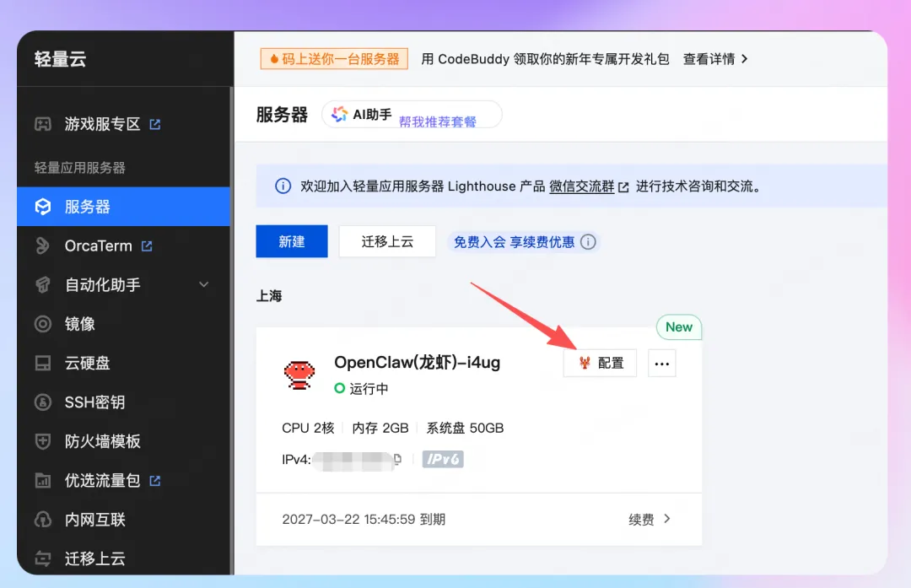The width and height of the screenshot is (911, 588).
Task: Click the 云硬盘 disk icon
Action: pyautogui.click(x=43, y=363)
